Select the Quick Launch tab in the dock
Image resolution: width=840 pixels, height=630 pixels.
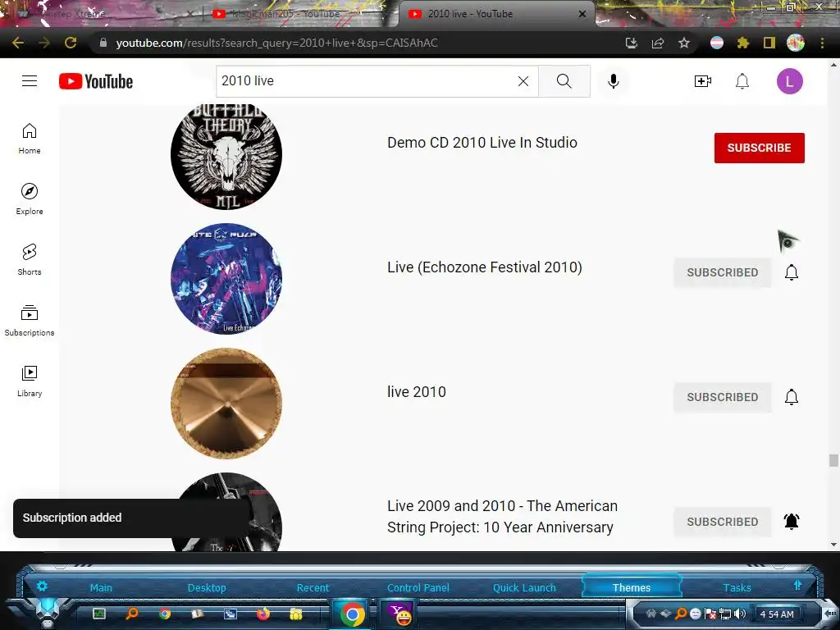tap(524, 587)
